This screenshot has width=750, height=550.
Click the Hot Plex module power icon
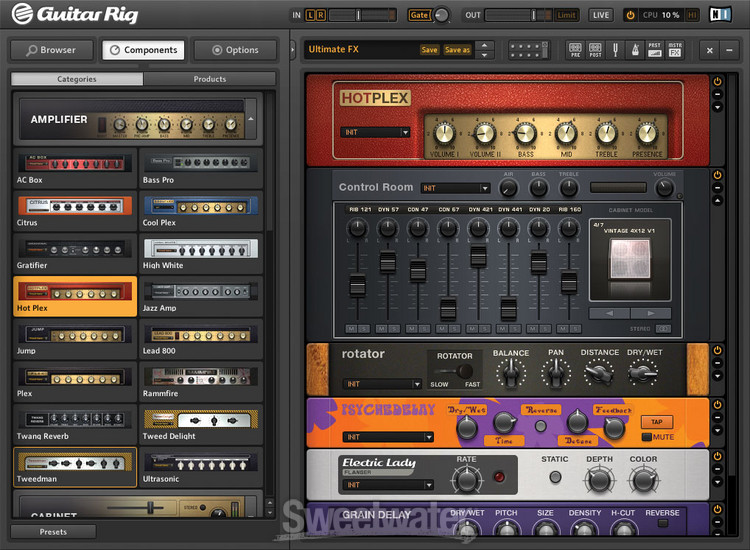pyautogui.click(x=717, y=81)
